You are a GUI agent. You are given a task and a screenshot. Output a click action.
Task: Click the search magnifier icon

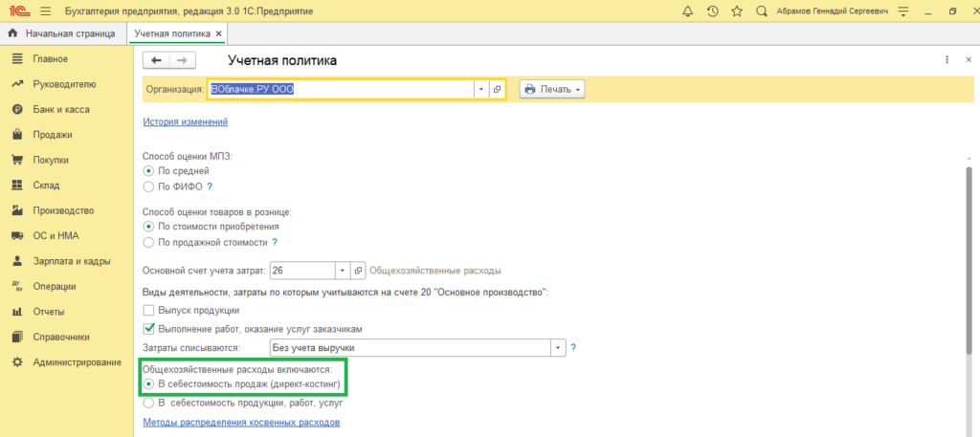click(x=762, y=11)
